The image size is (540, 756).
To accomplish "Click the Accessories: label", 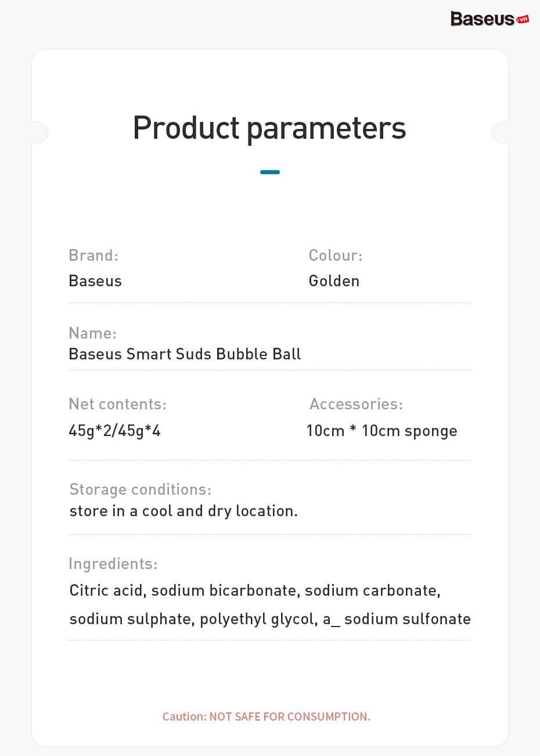I will pyautogui.click(x=356, y=404).
